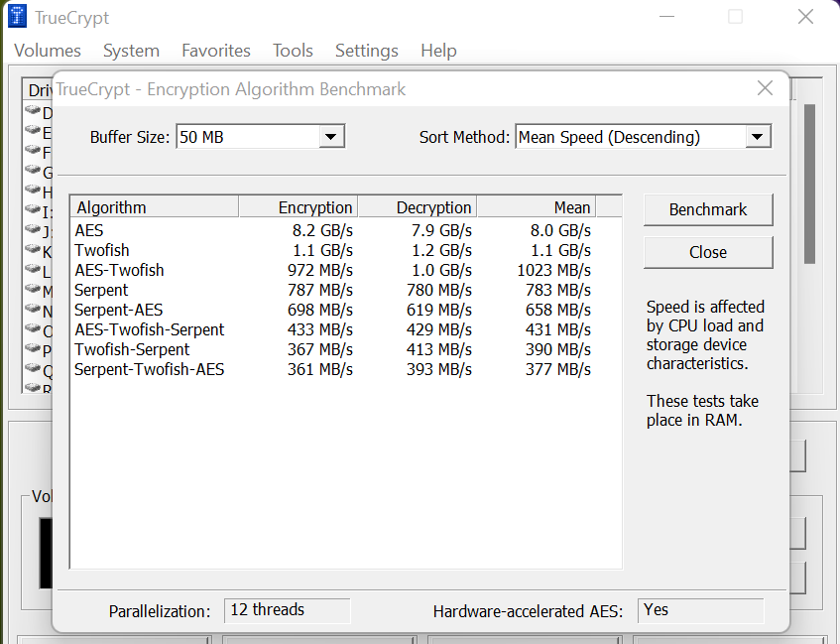Select drive N: icon in main window list

tap(33, 310)
